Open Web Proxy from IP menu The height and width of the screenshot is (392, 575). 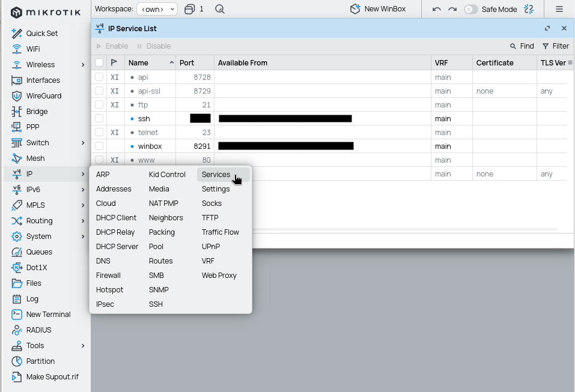219,276
